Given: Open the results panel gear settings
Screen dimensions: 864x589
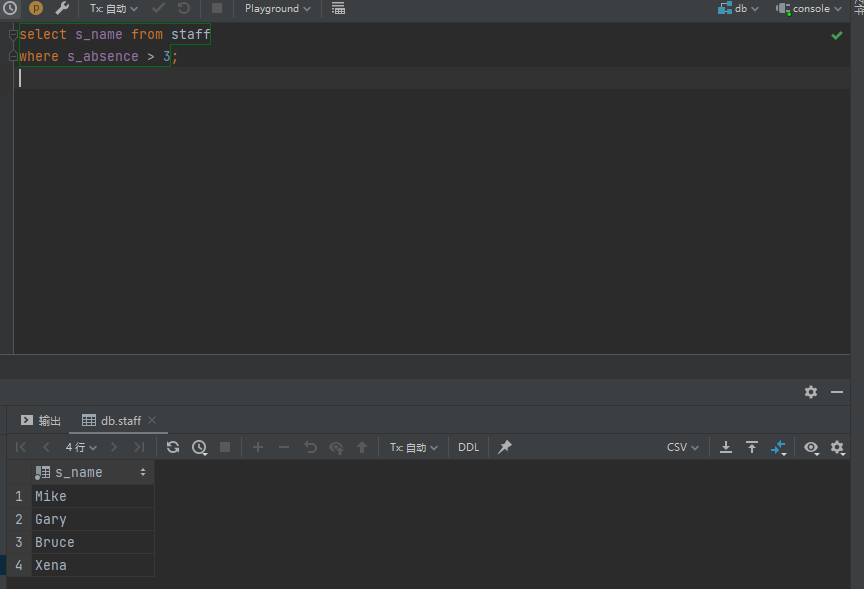Looking at the screenshot, I should [x=811, y=392].
